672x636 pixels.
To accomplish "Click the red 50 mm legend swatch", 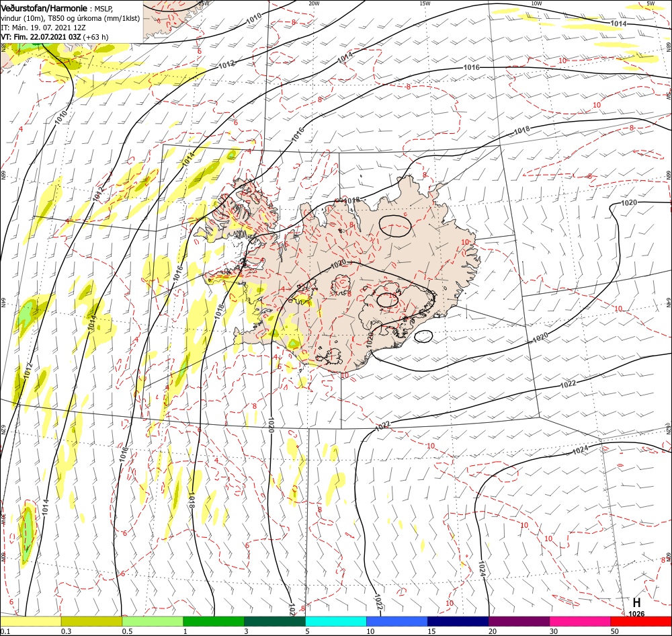I will pyautogui.click(x=641, y=621).
